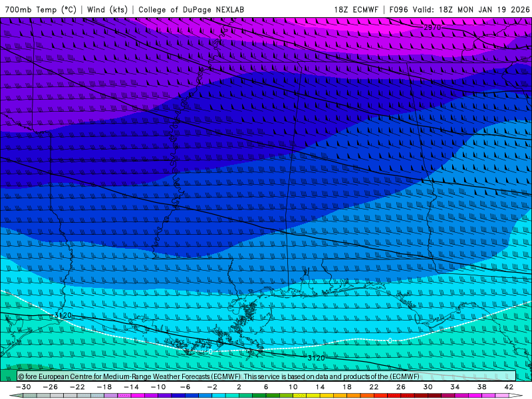Click the 3120 contour label near Texas coast
Viewport: 532px width, 399px height.
pyautogui.click(x=63, y=315)
